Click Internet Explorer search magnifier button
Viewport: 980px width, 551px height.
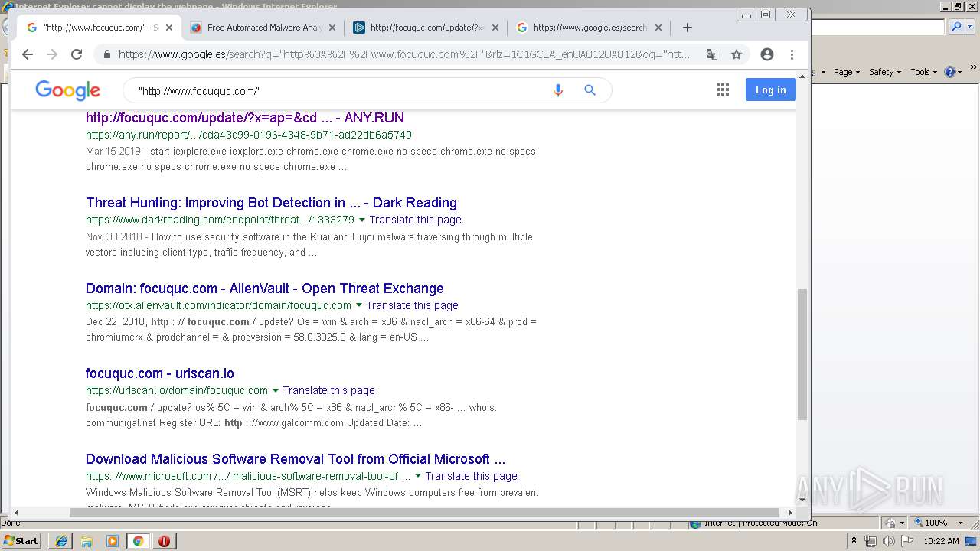coord(956,27)
